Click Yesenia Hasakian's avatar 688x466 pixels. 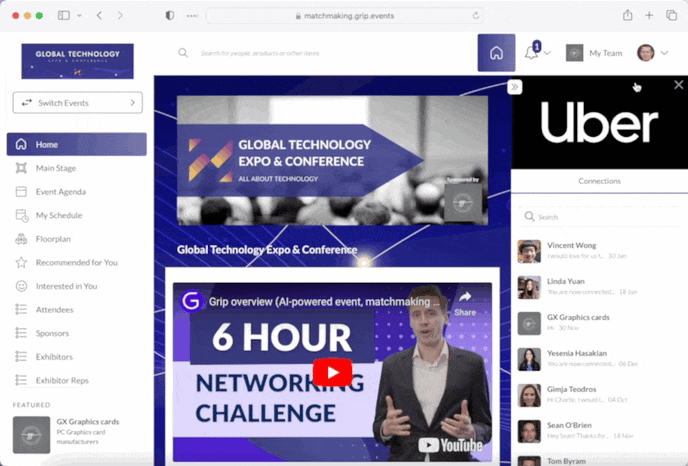(529, 359)
